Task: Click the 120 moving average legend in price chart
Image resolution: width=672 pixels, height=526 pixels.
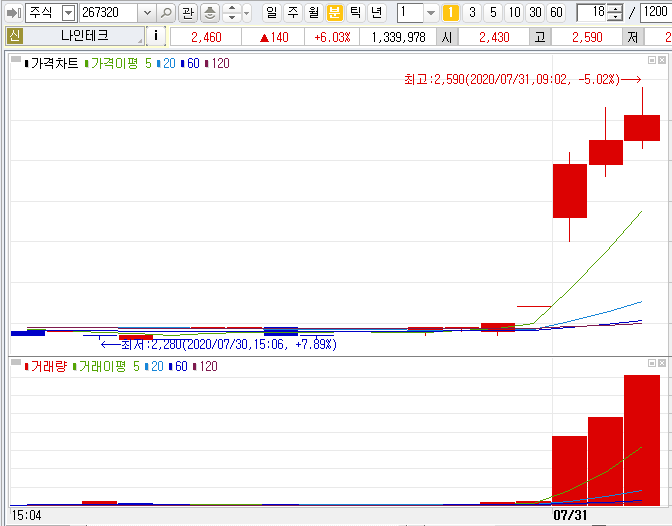Action: tap(217, 63)
